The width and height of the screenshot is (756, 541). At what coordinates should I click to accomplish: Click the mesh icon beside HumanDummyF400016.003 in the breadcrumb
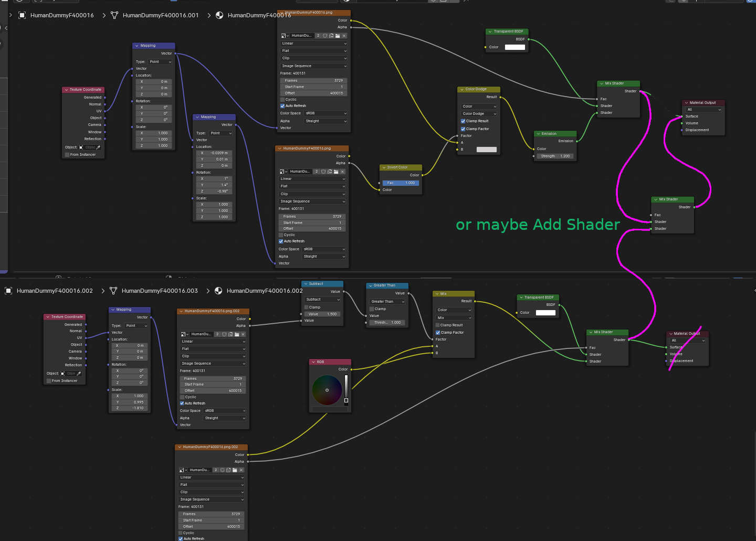(113, 291)
